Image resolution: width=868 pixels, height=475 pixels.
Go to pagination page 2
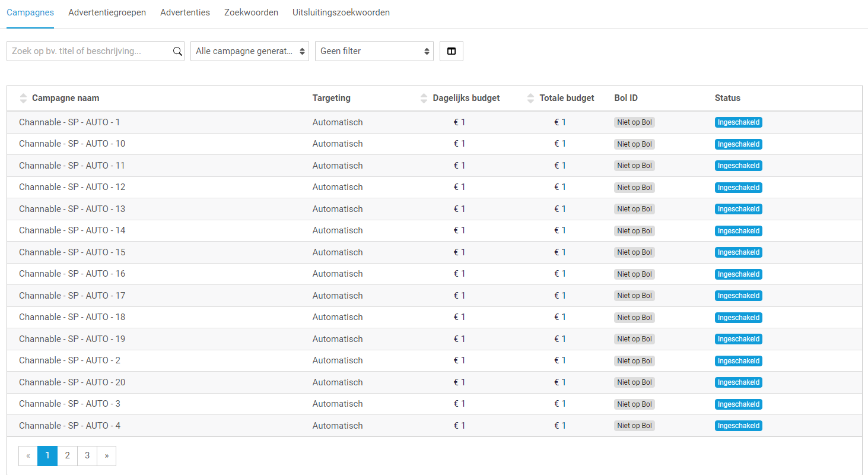click(68, 455)
